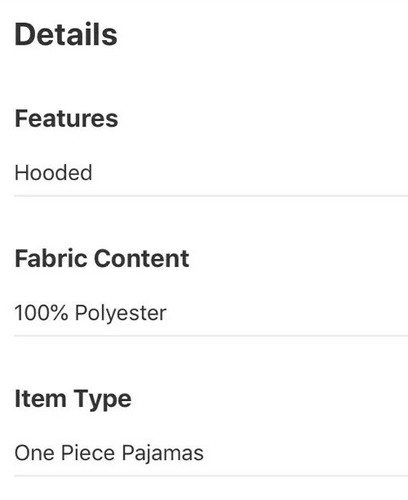Viewport: 408px width, 500px height.
Task: Click the word Pajamas
Action: point(162,454)
